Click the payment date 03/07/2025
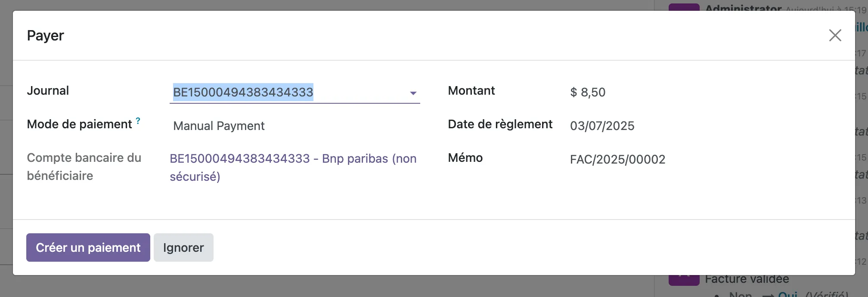The width and height of the screenshot is (868, 297). [x=602, y=126]
